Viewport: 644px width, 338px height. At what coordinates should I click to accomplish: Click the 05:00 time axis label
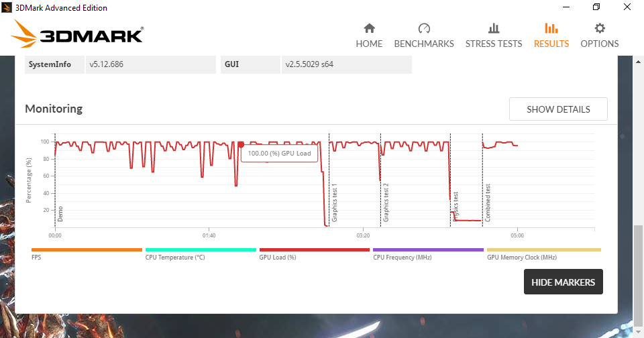tap(517, 236)
